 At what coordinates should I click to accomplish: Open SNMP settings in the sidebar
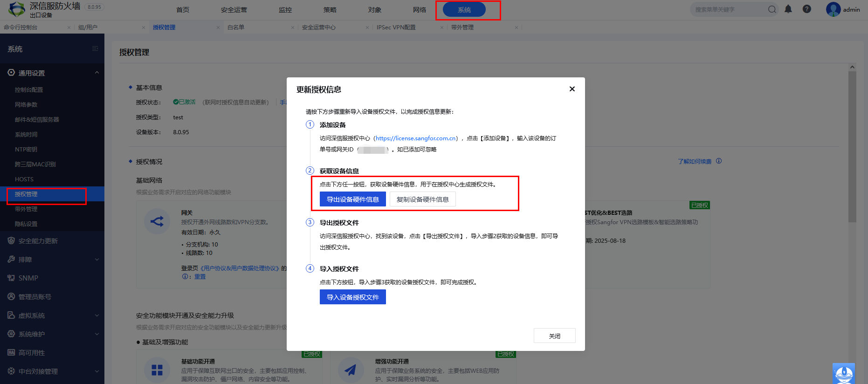pyautogui.click(x=28, y=278)
